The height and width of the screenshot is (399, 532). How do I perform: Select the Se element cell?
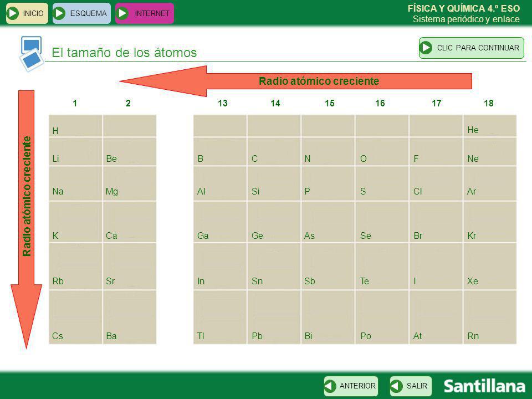(x=382, y=222)
